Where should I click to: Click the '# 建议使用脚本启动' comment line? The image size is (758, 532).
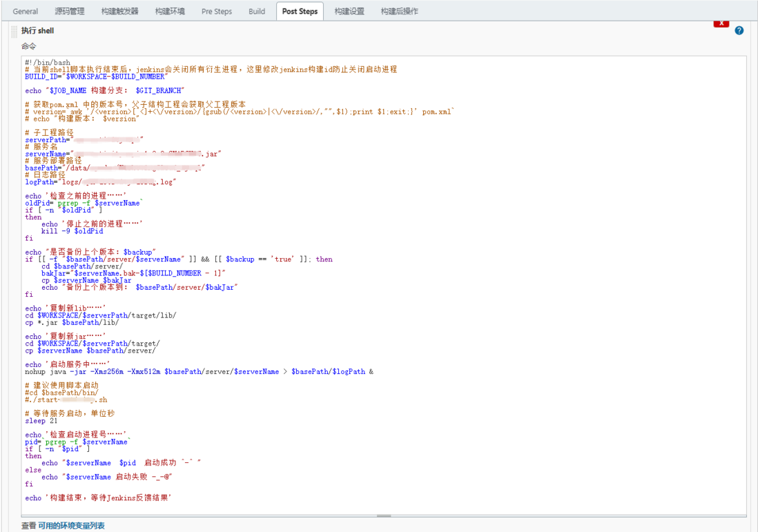coord(61,386)
